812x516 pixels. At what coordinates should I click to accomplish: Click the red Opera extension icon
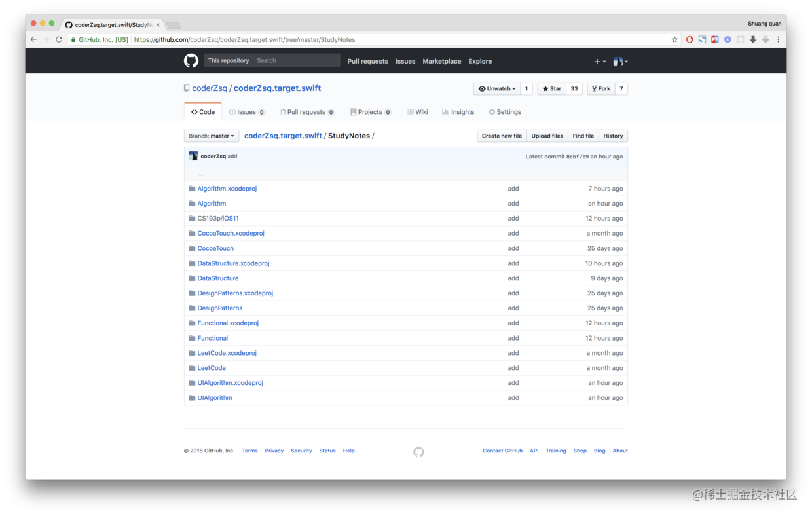[x=690, y=39]
